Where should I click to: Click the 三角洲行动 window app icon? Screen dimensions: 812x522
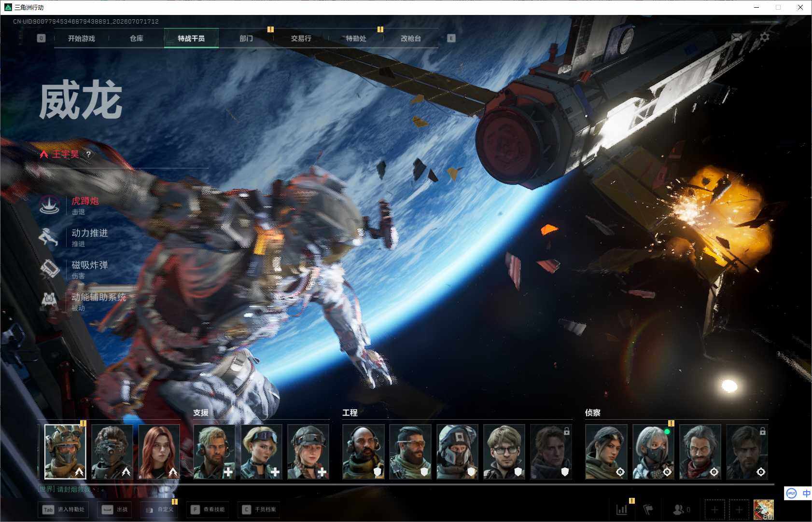click(x=8, y=7)
